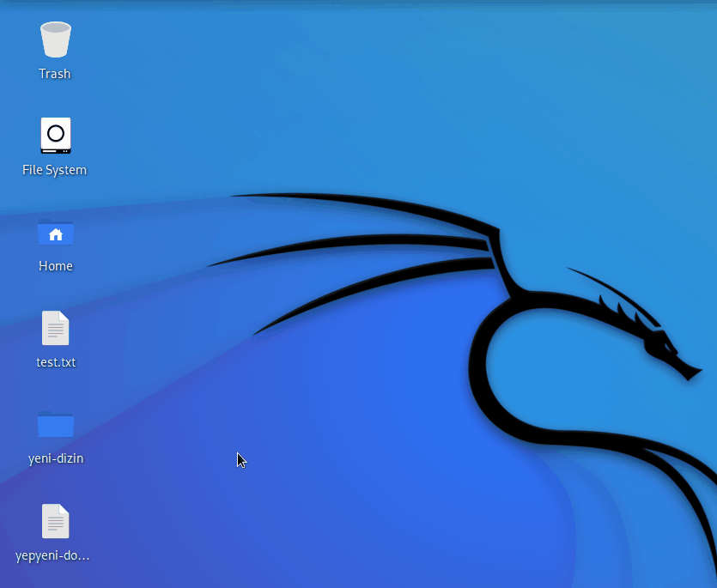Click the house symbol on Home folder

tap(56, 234)
